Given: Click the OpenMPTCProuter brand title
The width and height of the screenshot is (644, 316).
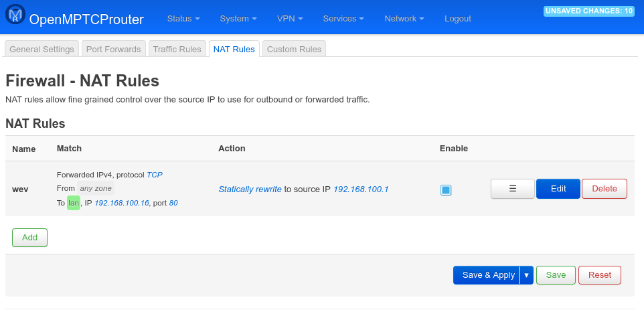Looking at the screenshot, I should [86, 19].
